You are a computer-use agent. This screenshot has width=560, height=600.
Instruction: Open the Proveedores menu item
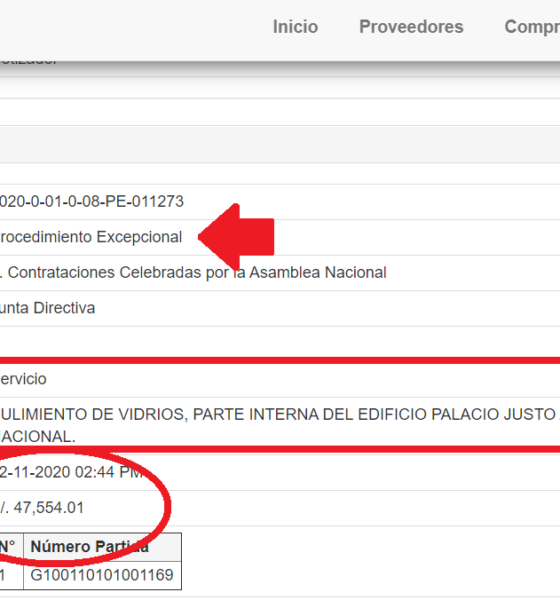tap(411, 27)
